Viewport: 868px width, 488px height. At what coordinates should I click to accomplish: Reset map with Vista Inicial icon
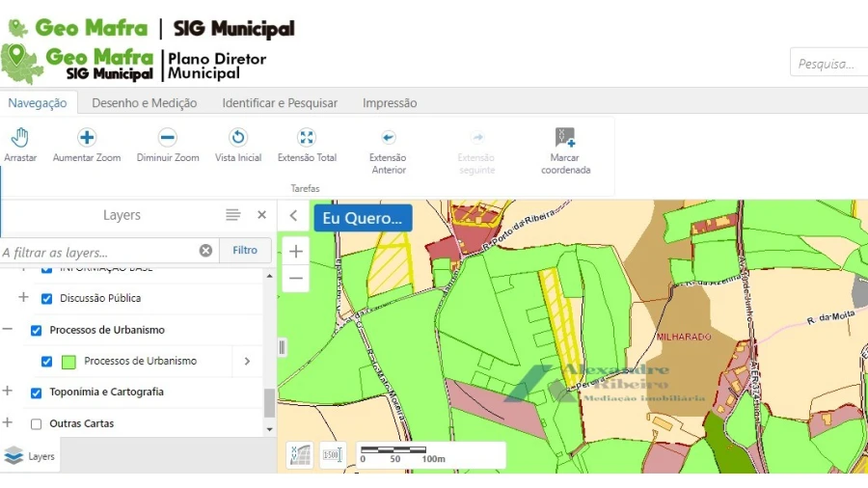coord(238,137)
